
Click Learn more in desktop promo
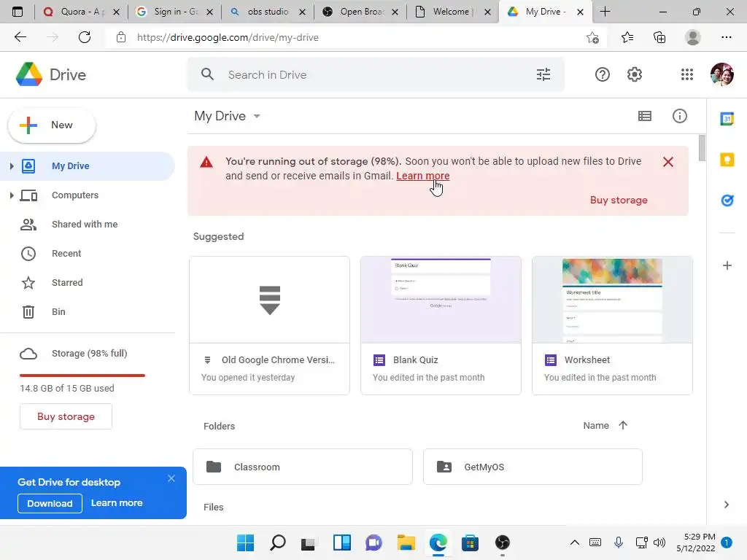pos(117,503)
